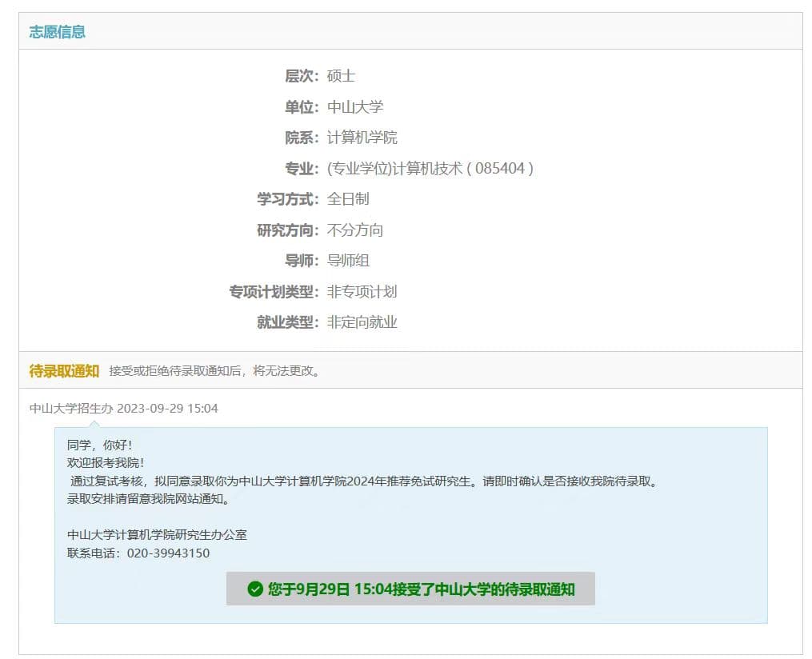The height and width of the screenshot is (659, 812).
Task: Select the 导师组 advisor value
Action: [348, 261]
